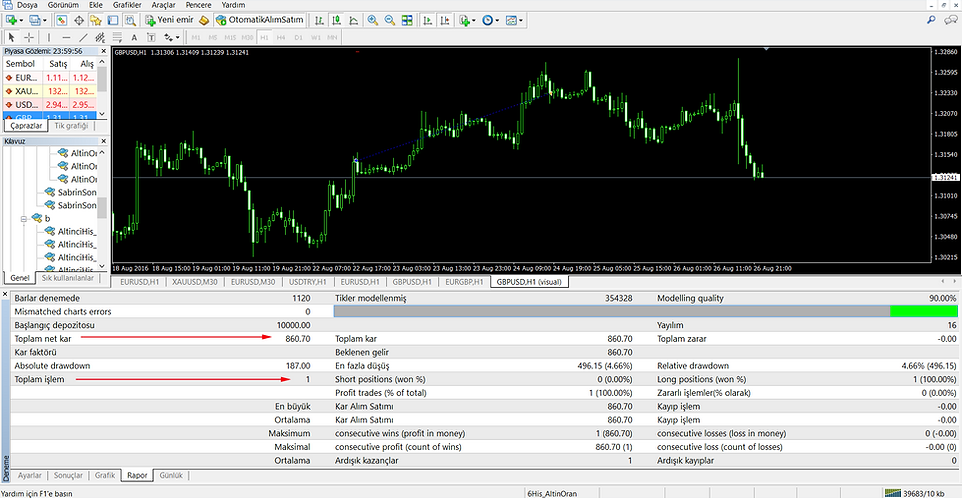Toggle the D1 timeframe button
The image size is (962, 498).
298,37
